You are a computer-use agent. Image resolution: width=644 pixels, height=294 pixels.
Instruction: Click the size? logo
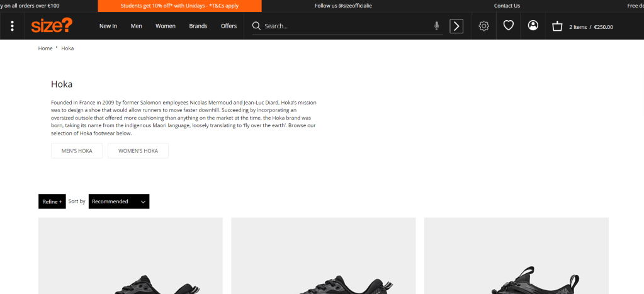[52, 26]
